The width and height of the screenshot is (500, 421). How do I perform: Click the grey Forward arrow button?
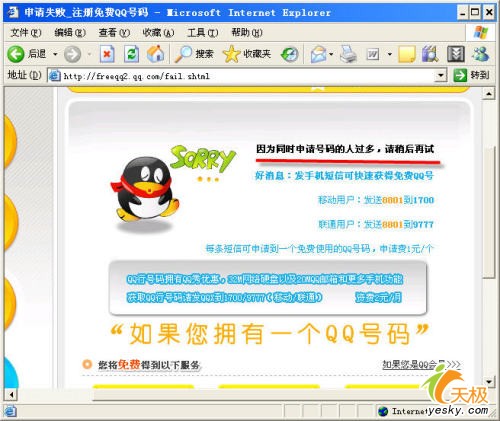click(x=72, y=54)
